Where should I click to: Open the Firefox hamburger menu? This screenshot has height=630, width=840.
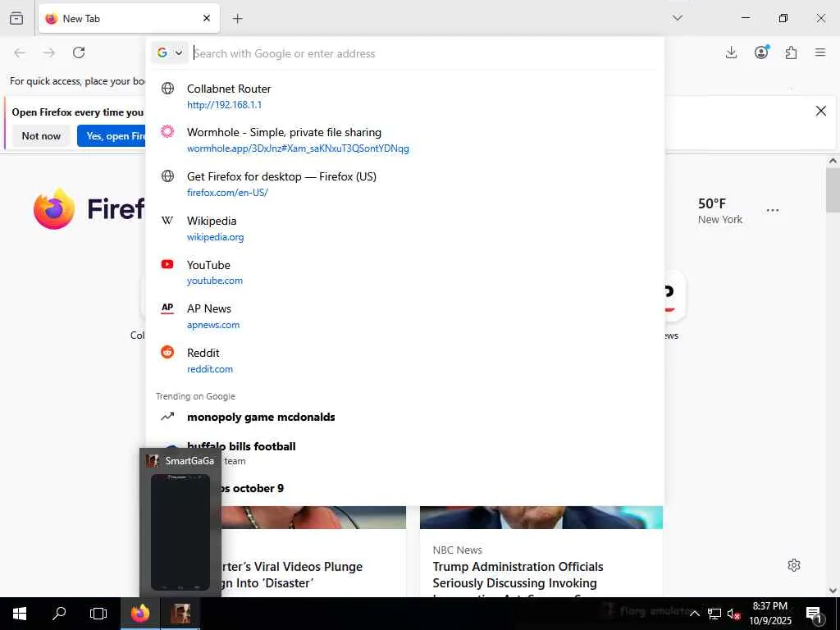(x=820, y=52)
